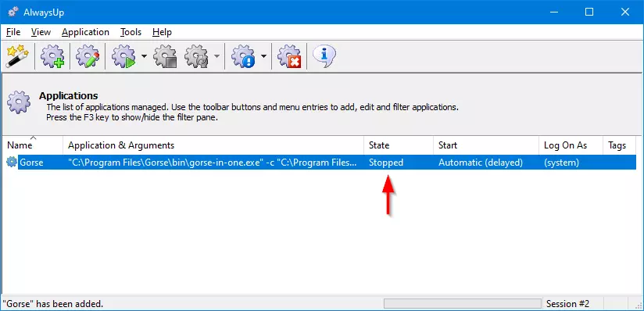
Task: Open the Help menu
Action: (162, 32)
